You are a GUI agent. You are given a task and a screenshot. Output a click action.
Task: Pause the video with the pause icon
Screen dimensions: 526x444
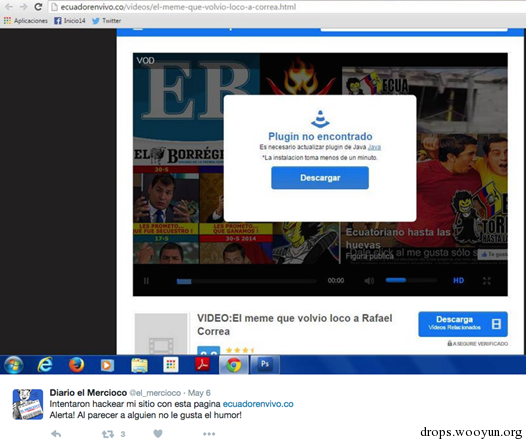point(146,281)
